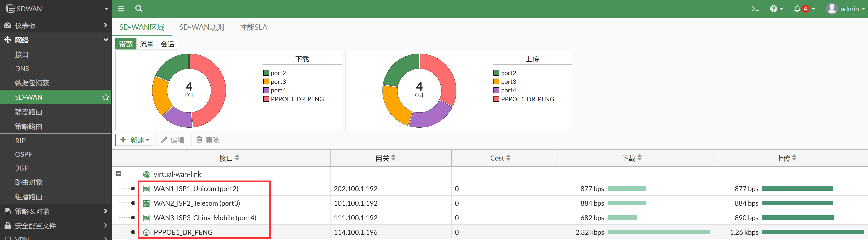Switch chart view to 带宽
Viewport: 868px width, 240px height.
tap(126, 44)
